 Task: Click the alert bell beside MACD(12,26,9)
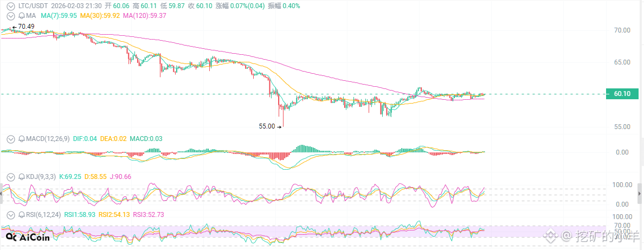point(21,139)
